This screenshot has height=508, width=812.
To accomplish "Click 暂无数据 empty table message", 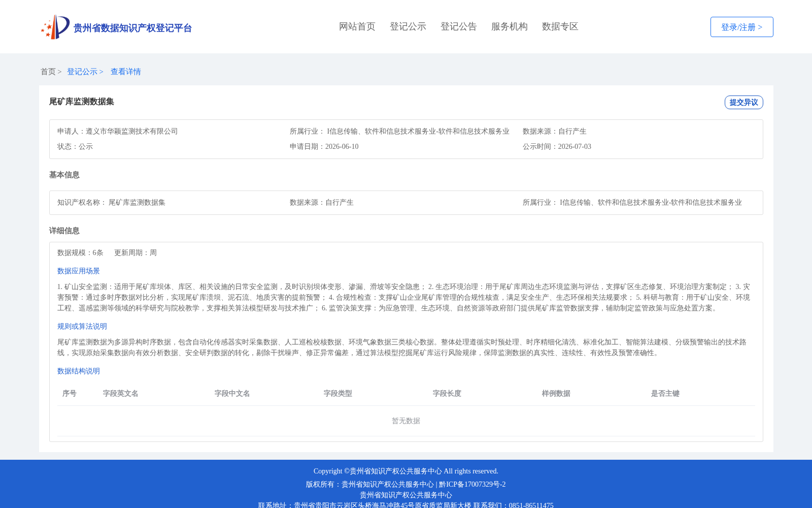I will pos(406,421).
